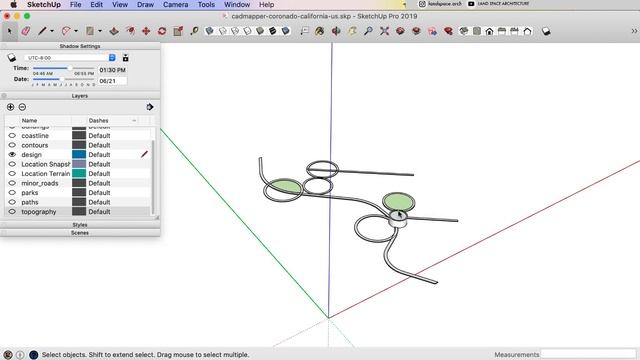This screenshot has width=640, height=360.
Task: Open the File menu
Action: (76, 4)
